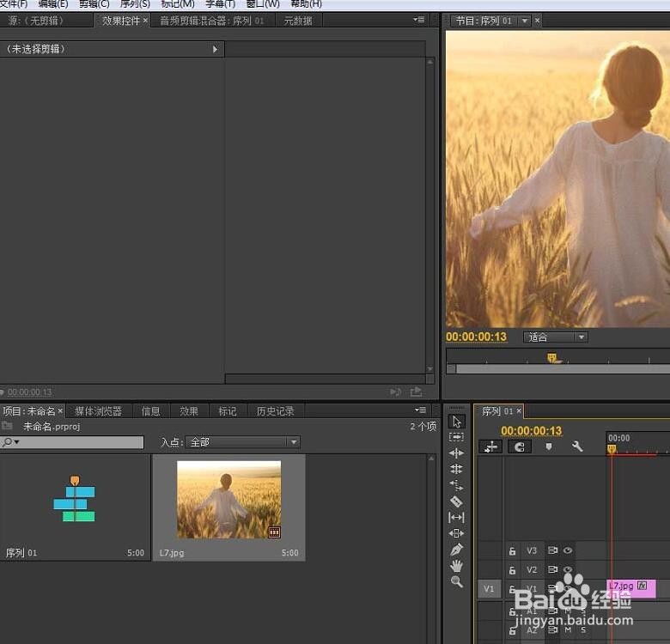The height and width of the screenshot is (644, 670).
Task: Select the Hand tool
Action: tap(456, 566)
